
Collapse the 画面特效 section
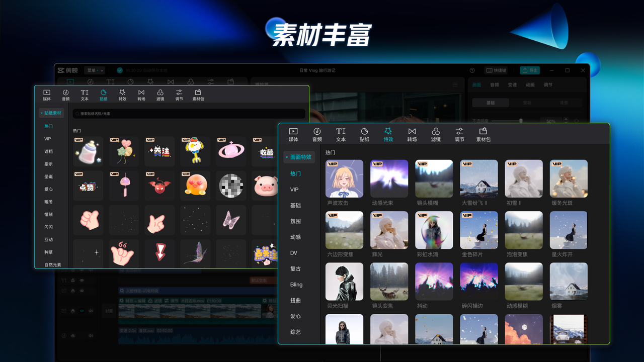[300, 157]
